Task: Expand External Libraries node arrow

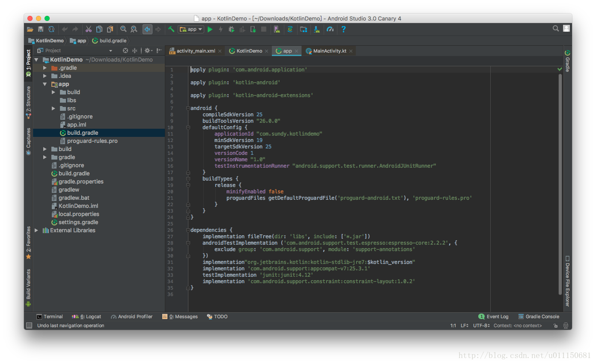Action: [x=36, y=231]
